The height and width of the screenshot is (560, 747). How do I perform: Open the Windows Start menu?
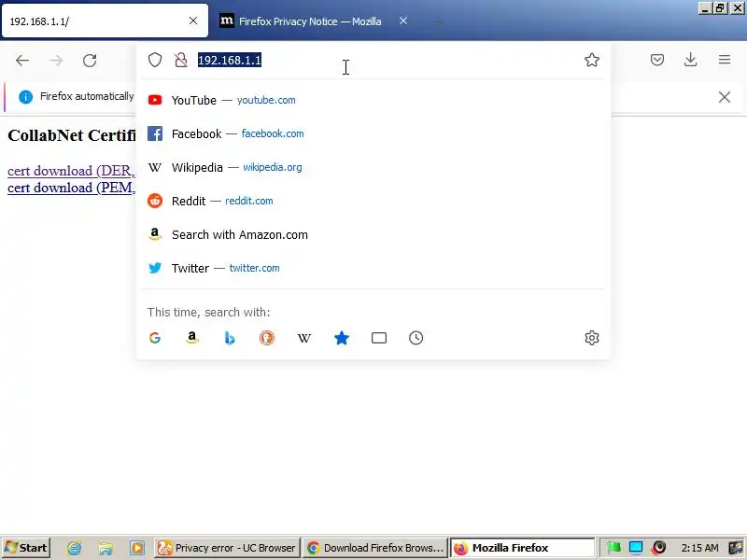click(26, 548)
